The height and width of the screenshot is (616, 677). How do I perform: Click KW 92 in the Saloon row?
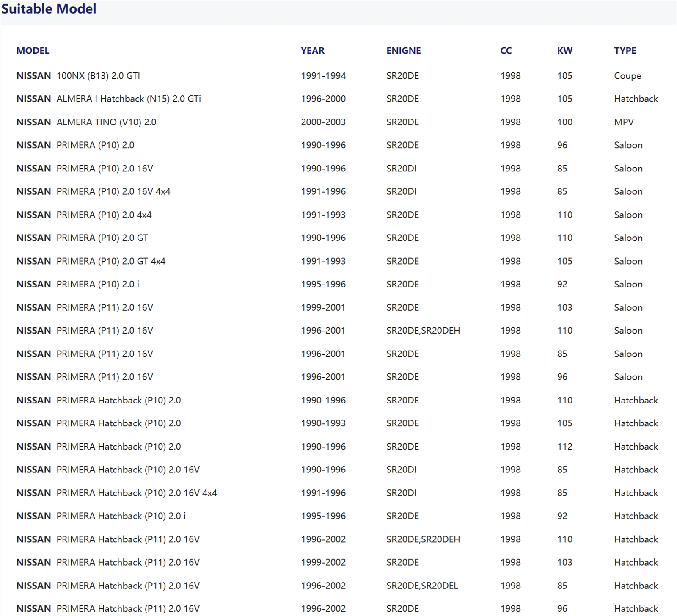click(562, 285)
